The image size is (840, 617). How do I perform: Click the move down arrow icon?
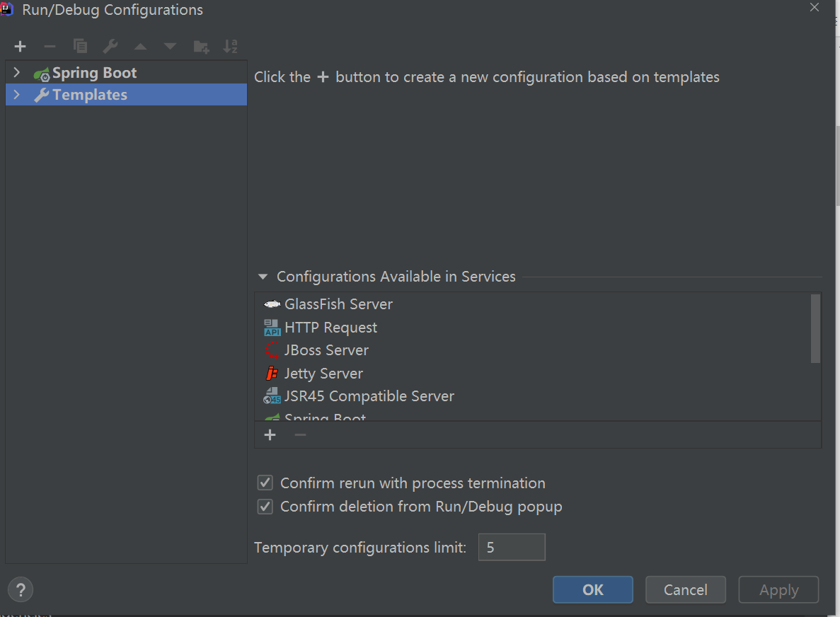[x=170, y=47]
